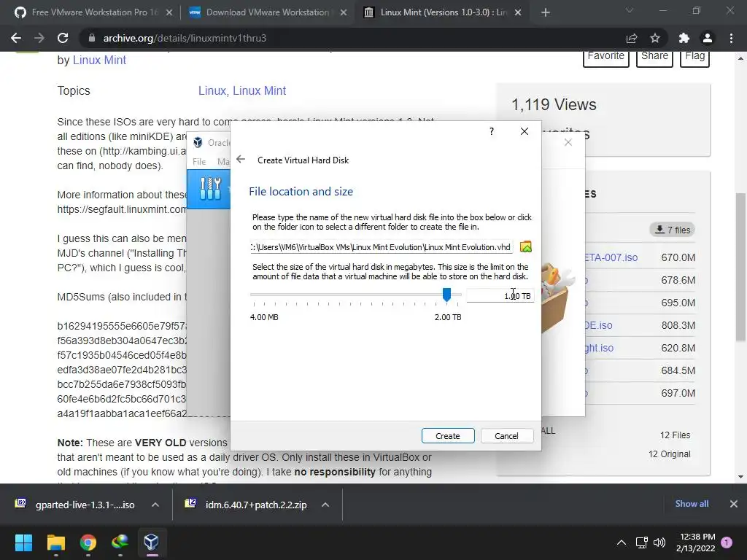The height and width of the screenshot is (560, 747).
Task: Open a new browser tab
Action: (546, 12)
